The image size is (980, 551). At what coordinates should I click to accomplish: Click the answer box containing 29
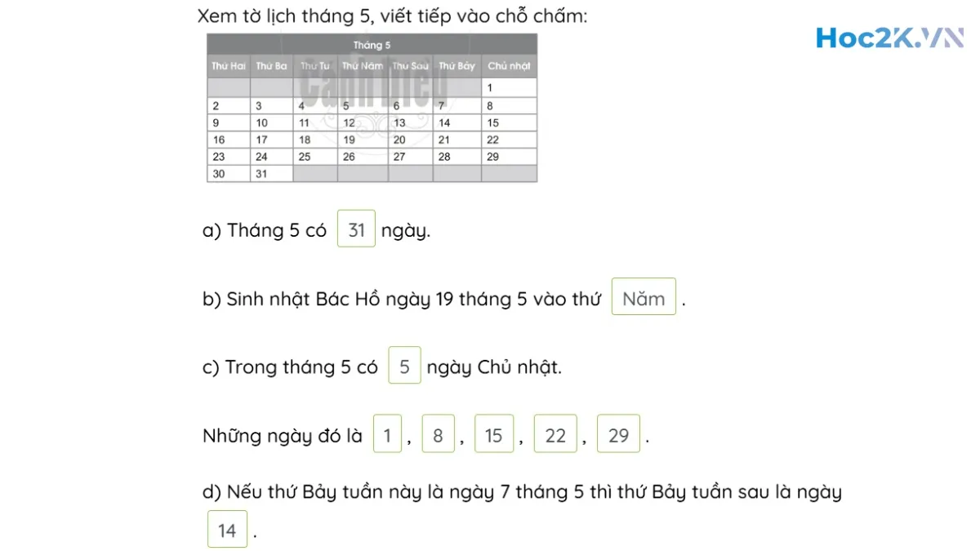(618, 435)
